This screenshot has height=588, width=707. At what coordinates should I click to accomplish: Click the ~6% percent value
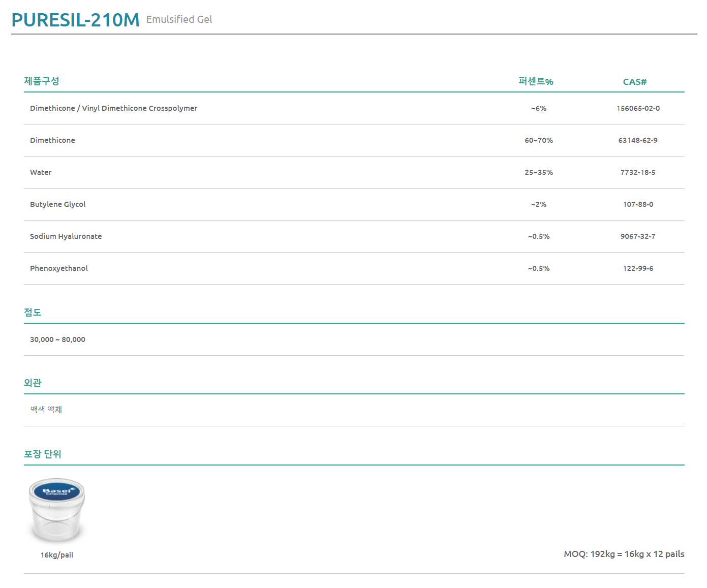[539, 108]
